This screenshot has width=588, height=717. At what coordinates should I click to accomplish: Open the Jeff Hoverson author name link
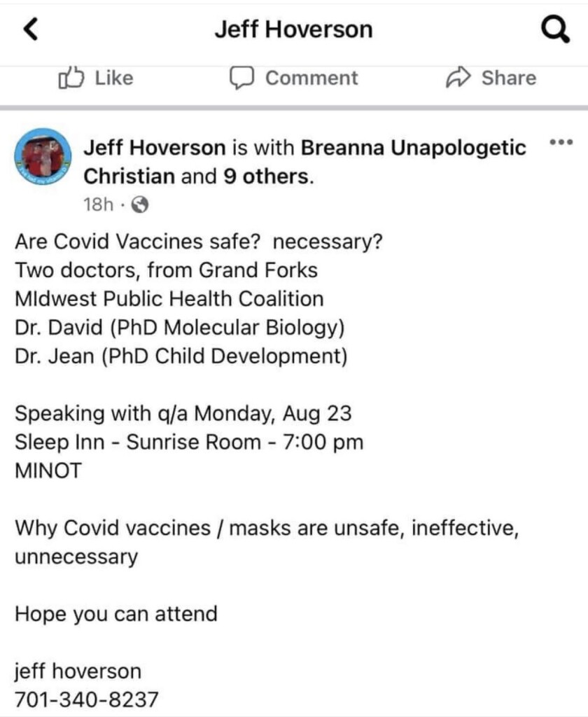[155, 148]
